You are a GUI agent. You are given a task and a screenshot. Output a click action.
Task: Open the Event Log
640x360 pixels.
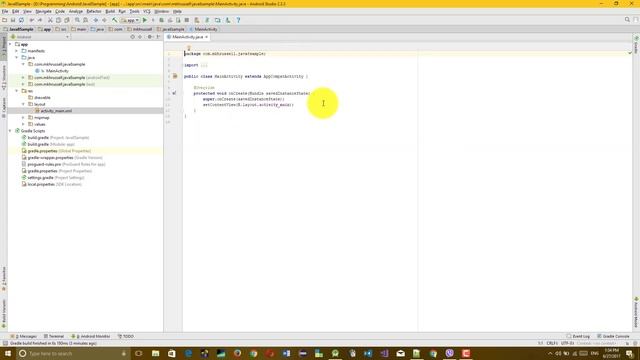tap(578, 336)
